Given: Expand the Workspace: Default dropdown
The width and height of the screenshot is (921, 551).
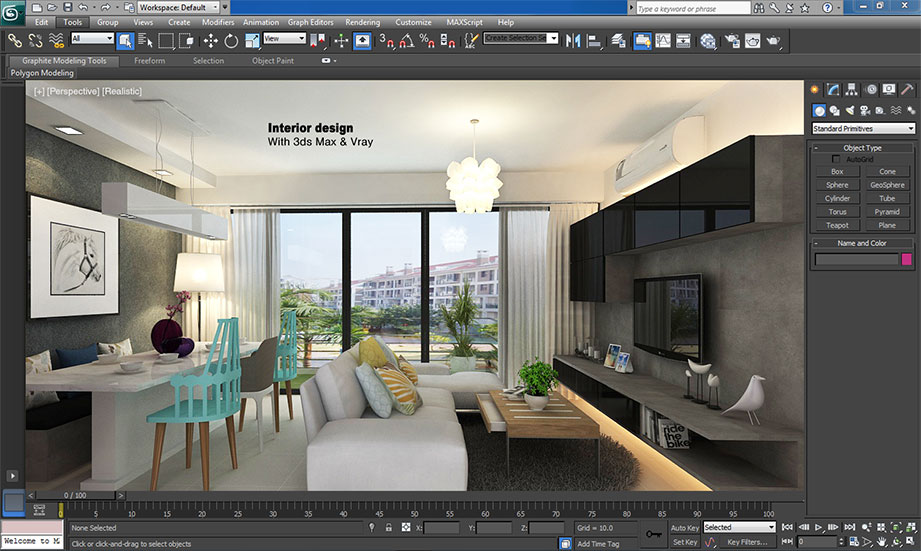Looking at the screenshot, I should [180, 7].
